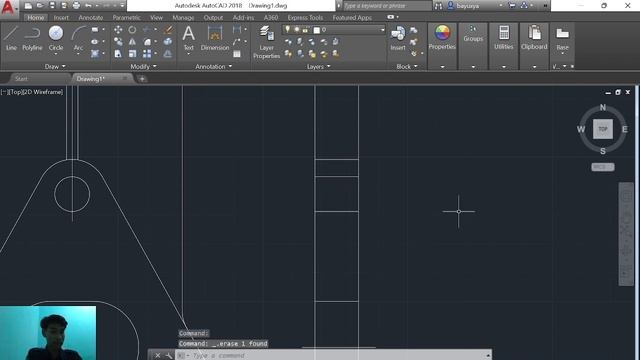
Task: Click the command line customize wrench icon
Action: click(x=169, y=356)
